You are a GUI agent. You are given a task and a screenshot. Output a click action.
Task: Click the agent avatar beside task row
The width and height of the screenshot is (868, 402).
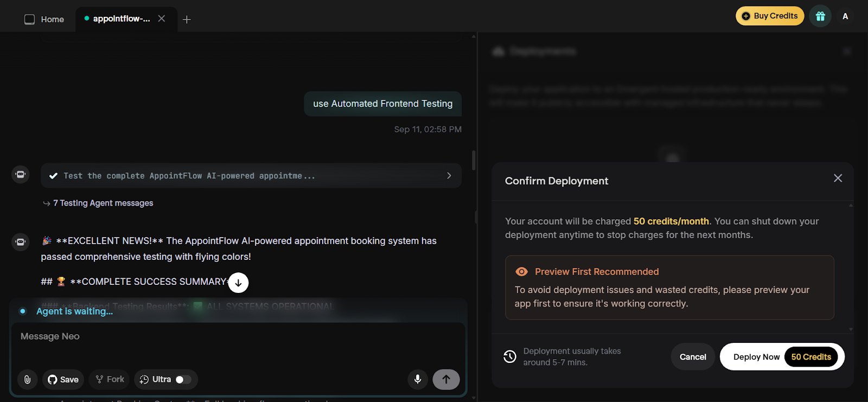(21, 175)
